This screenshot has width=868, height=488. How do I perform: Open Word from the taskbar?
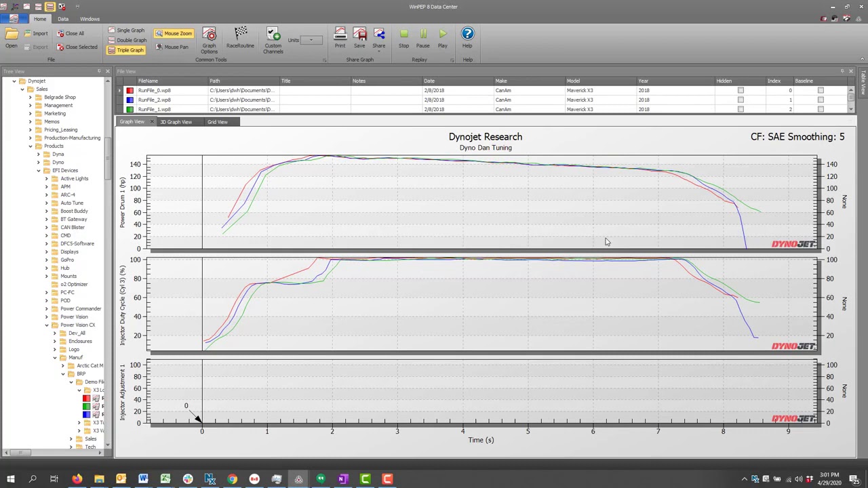143,479
